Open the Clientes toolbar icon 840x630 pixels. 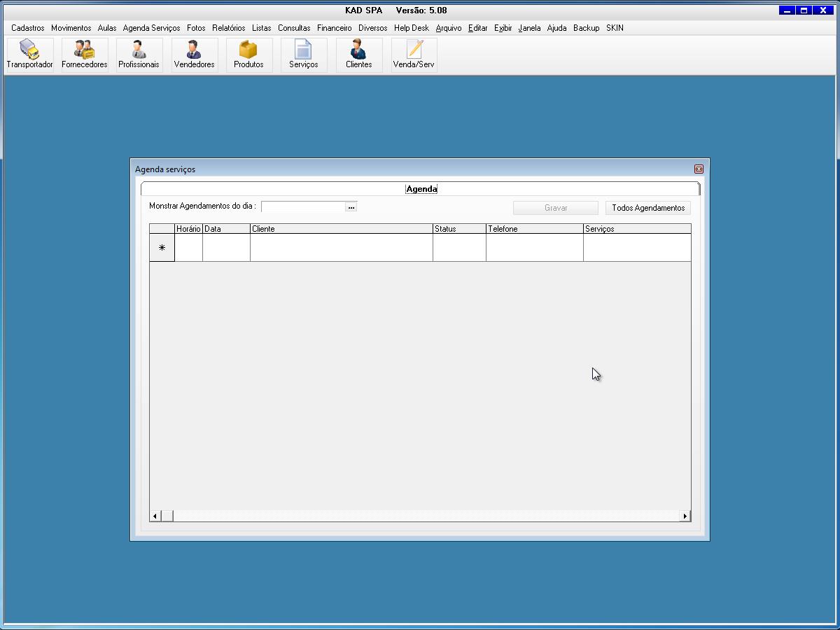[358, 55]
